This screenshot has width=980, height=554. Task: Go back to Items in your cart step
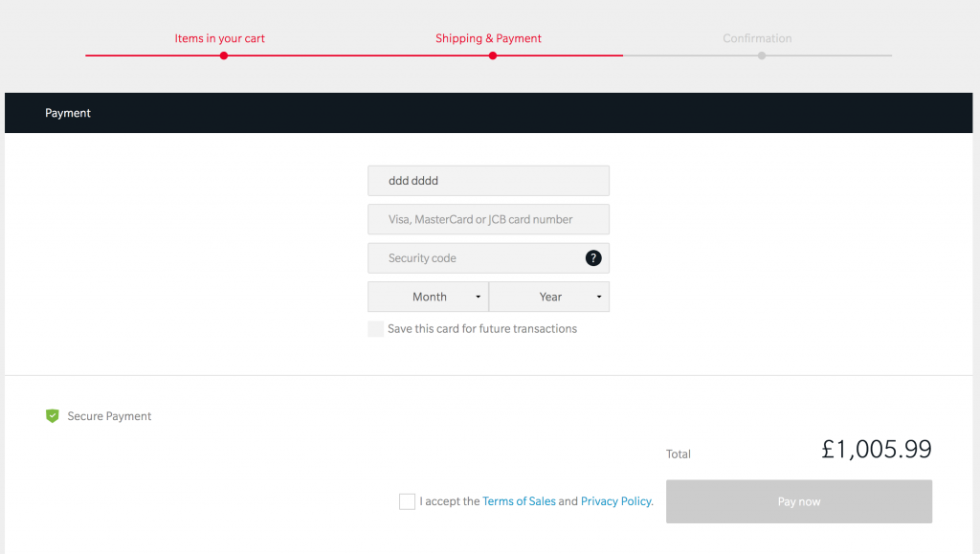(x=219, y=38)
